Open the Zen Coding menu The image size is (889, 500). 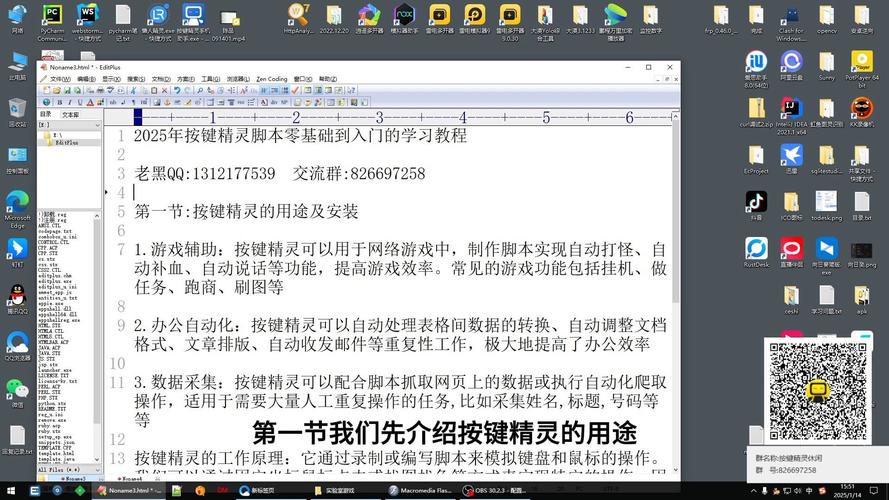(272, 79)
